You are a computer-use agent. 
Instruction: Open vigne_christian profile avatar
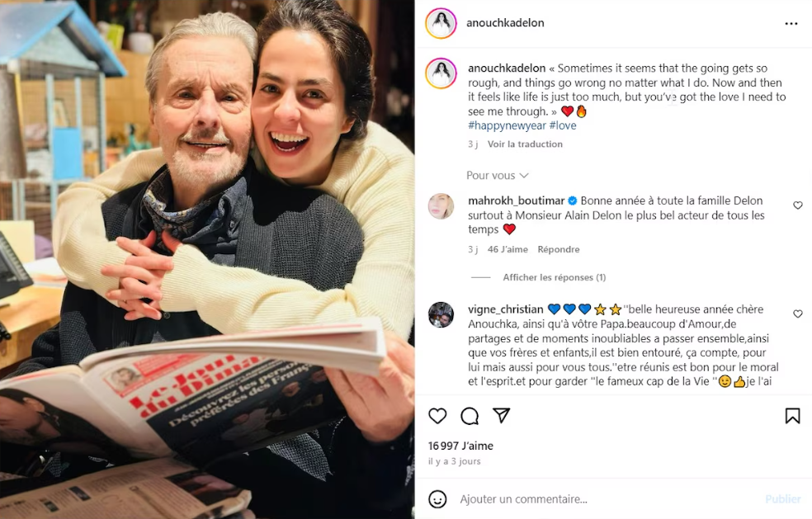[x=441, y=314]
